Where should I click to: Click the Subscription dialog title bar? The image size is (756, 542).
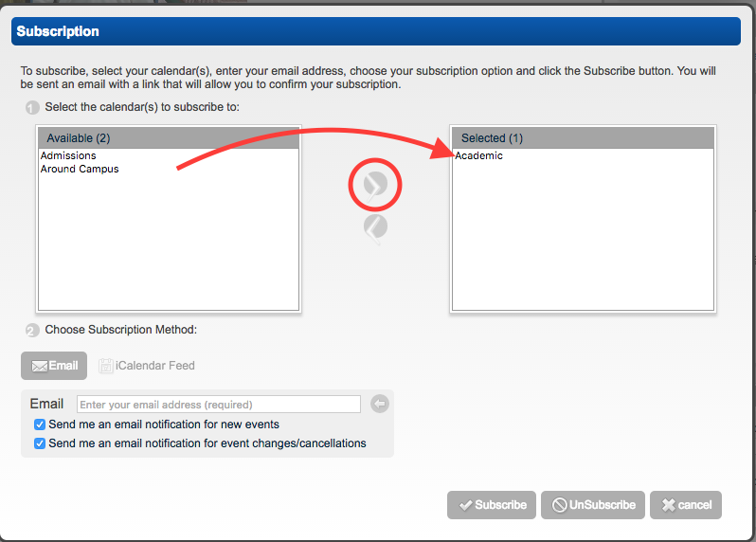(376, 31)
